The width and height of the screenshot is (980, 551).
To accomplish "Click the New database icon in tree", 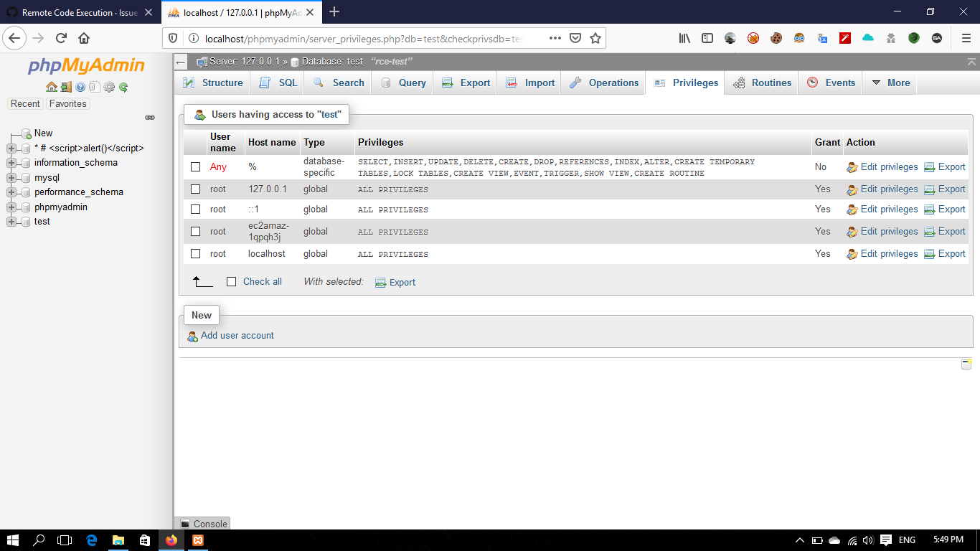I will (x=27, y=133).
